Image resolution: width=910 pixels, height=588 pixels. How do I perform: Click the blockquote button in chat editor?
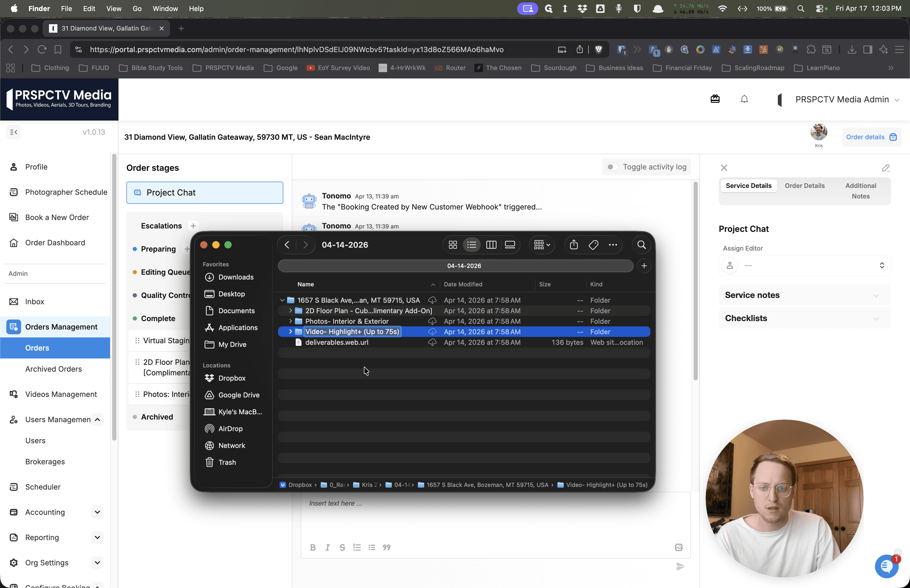click(x=387, y=547)
